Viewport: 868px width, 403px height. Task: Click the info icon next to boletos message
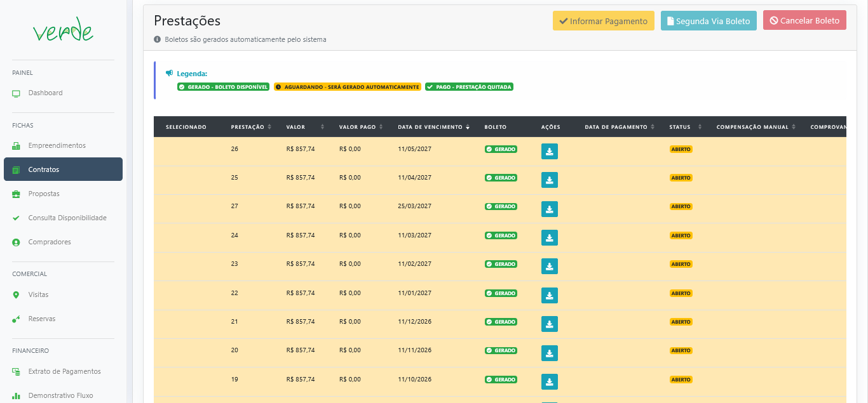[x=157, y=39]
